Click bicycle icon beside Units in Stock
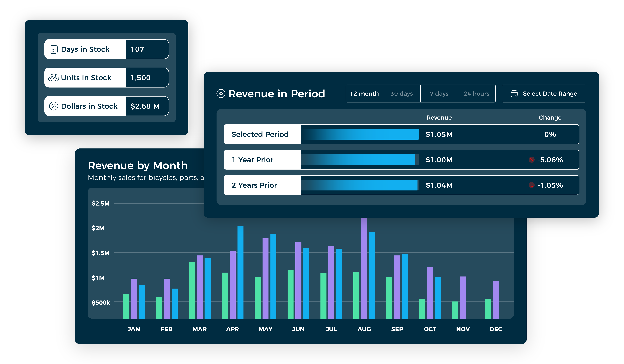The width and height of the screenshot is (624, 364). tap(53, 78)
